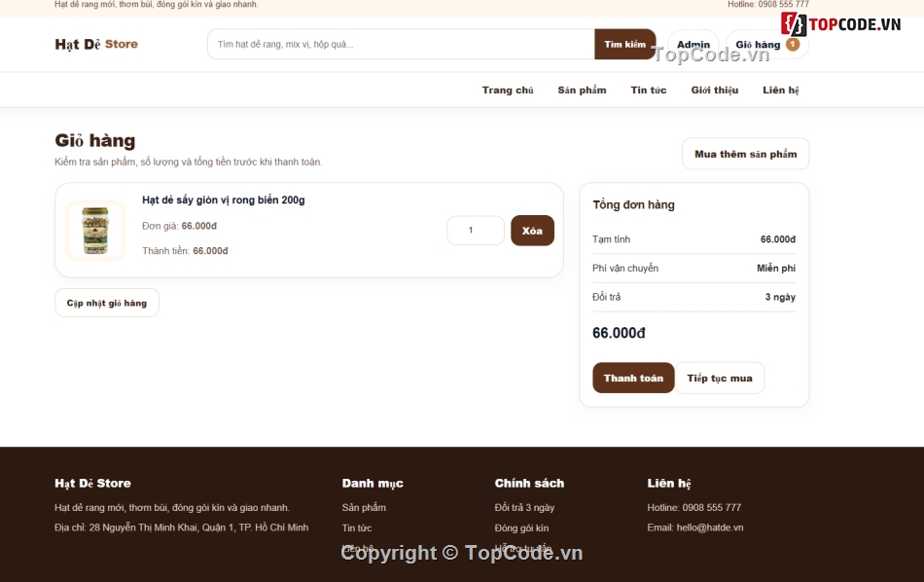Open the chestnut jar product thumbnail

coord(95,231)
